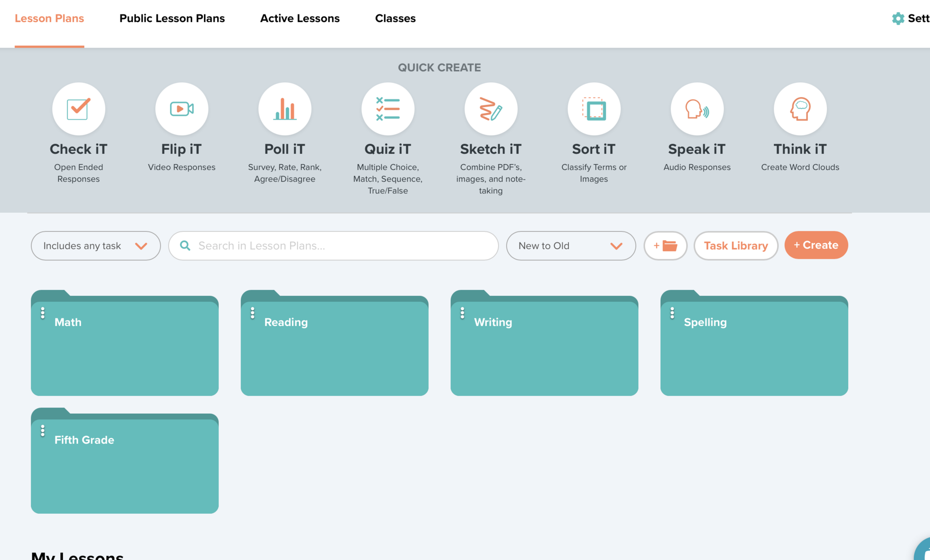Click the add new folder button
The width and height of the screenshot is (930, 560).
[665, 246]
